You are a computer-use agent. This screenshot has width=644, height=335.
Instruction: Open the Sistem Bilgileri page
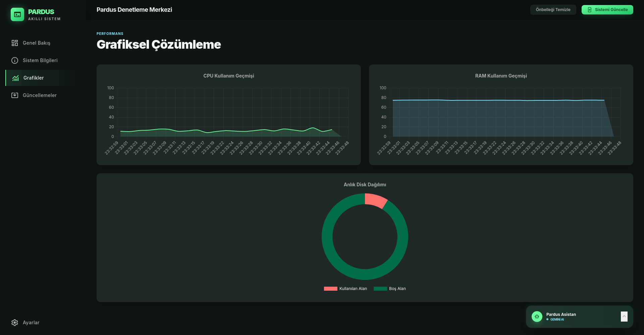(40, 60)
